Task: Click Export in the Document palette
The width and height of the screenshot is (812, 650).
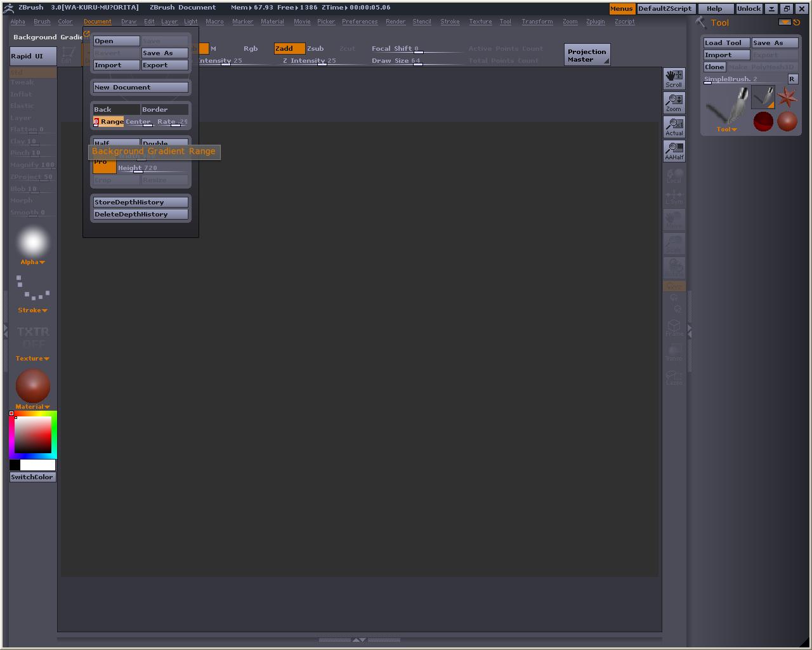Action: click(165, 65)
